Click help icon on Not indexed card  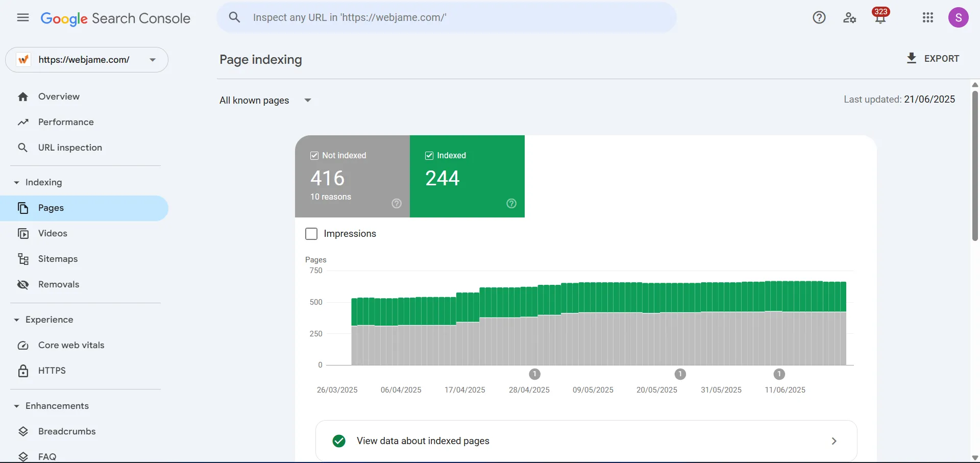pos(397,204)
